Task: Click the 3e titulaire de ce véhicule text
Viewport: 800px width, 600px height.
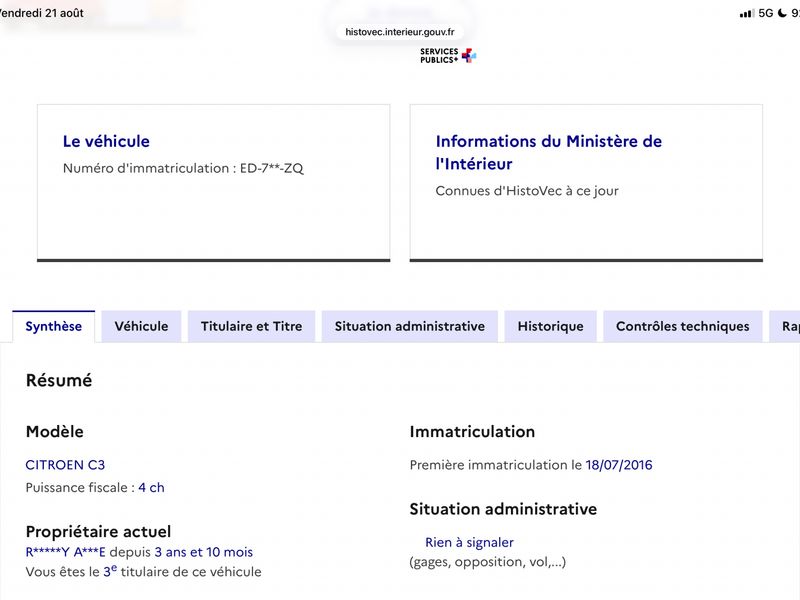Action: tap(182, 571)
